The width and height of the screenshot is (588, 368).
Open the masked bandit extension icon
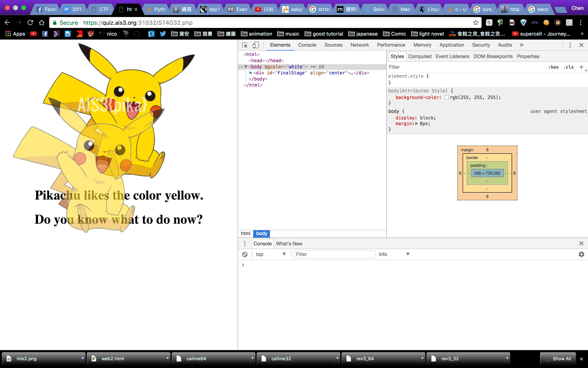coord(512,23)
